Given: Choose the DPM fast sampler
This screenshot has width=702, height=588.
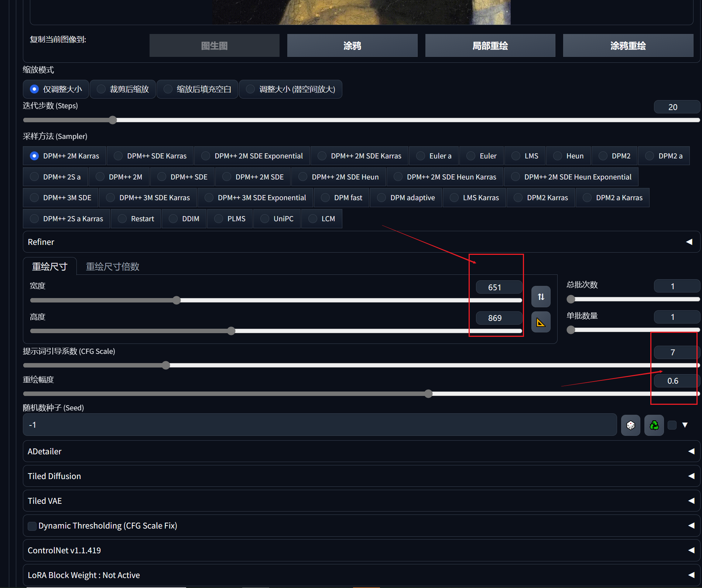Looking at the screenshot, I should pyautogui.click(x=342, y=198).
